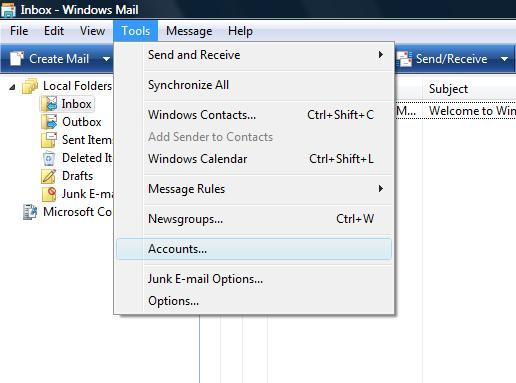Select the Microsoft Communities tree label
The height and width of the screenshot is (383, 516).
[x=78, y=212]
